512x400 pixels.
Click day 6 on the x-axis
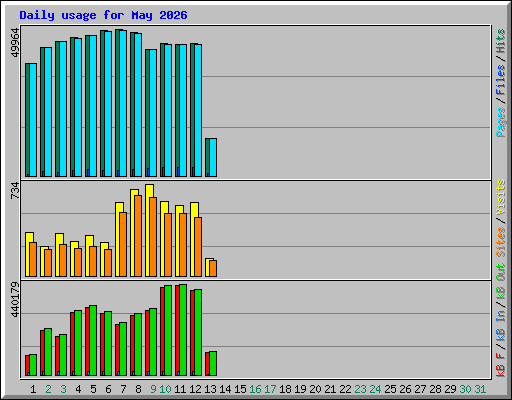click(108, 389)
